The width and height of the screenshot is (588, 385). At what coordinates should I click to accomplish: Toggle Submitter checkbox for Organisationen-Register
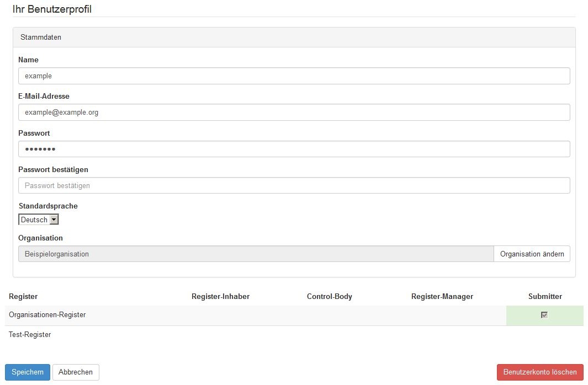click(x=544, y=315)
